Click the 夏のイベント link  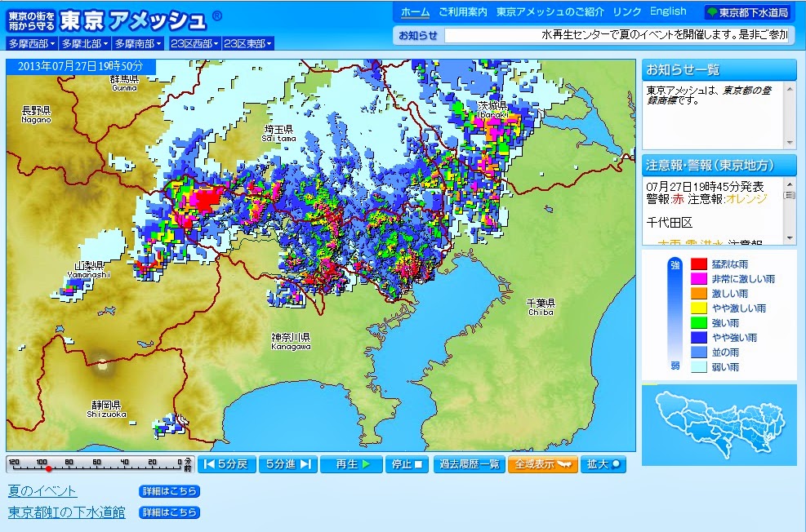click(42, 491)
